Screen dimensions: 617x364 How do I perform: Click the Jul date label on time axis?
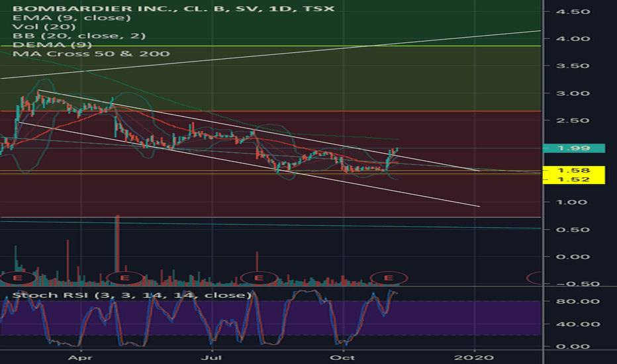[x=211, y=357]
